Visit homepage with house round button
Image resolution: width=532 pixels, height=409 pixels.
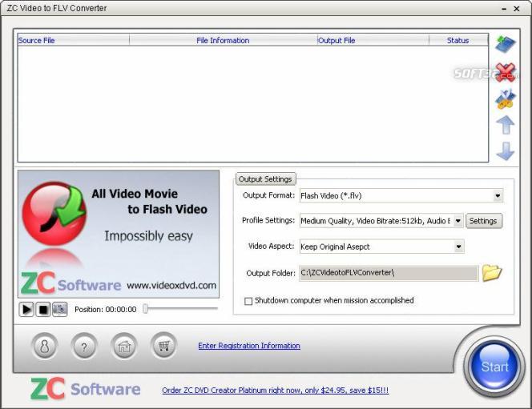point(124,346)
